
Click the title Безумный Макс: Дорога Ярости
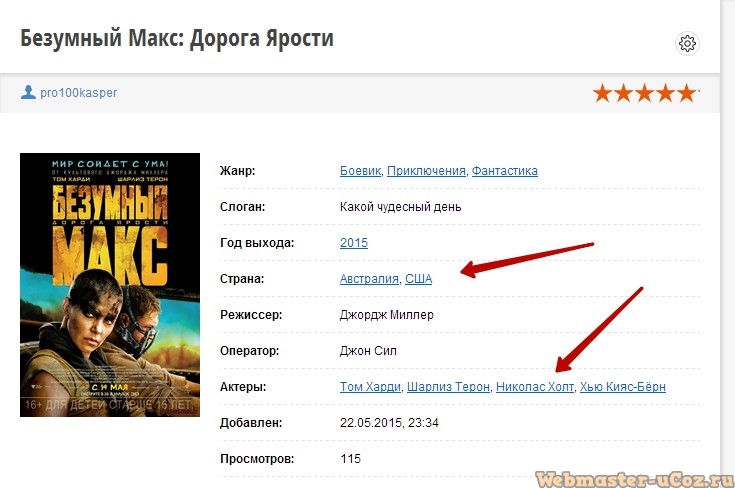coord(177,38)
